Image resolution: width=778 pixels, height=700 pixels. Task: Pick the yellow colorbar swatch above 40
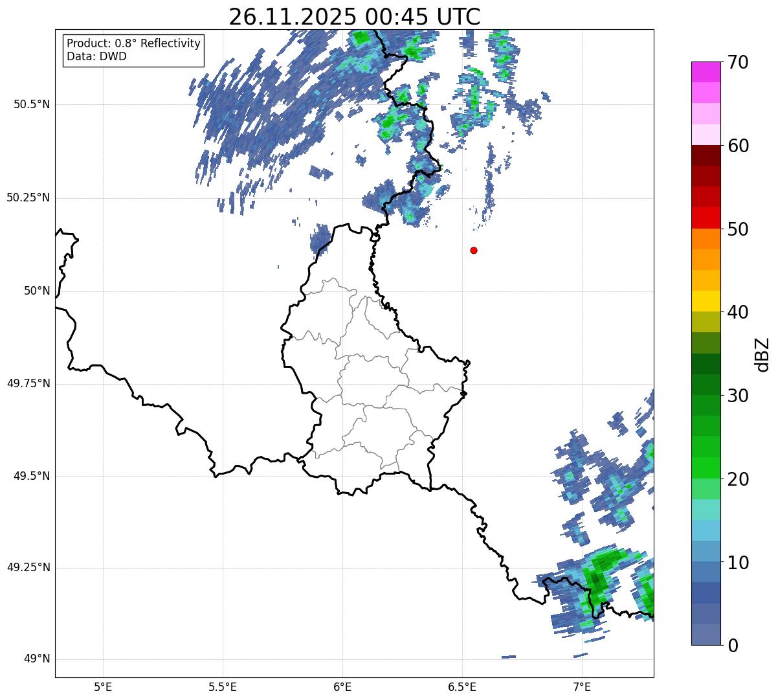tap(706, 301)
